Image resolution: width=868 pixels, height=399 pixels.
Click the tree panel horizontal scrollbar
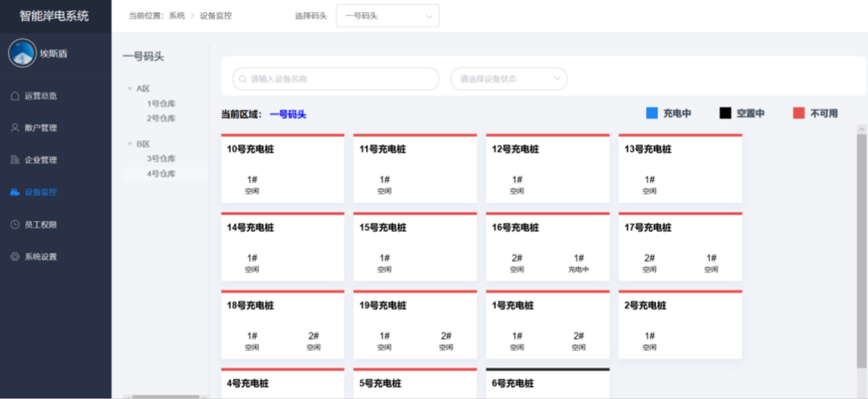[166, 396]
